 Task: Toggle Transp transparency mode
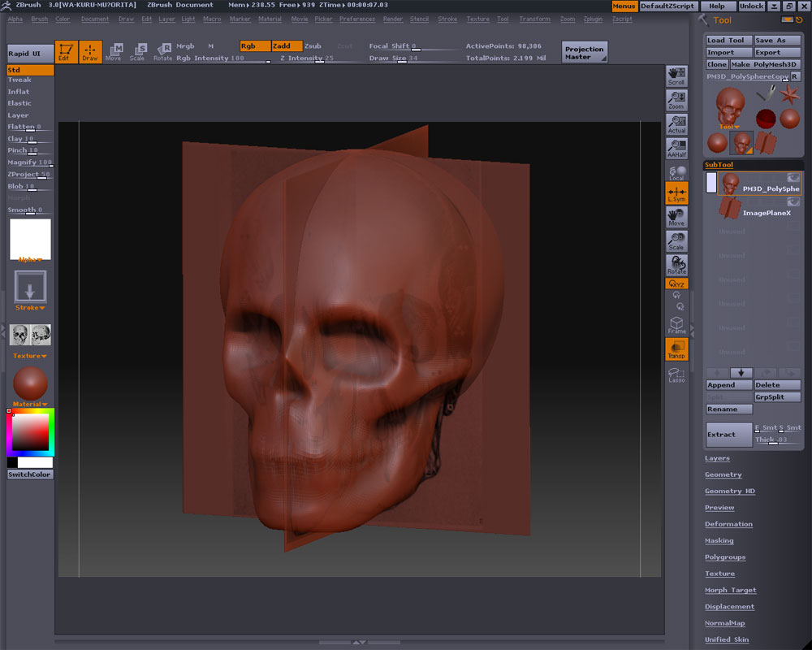[676, 349]
